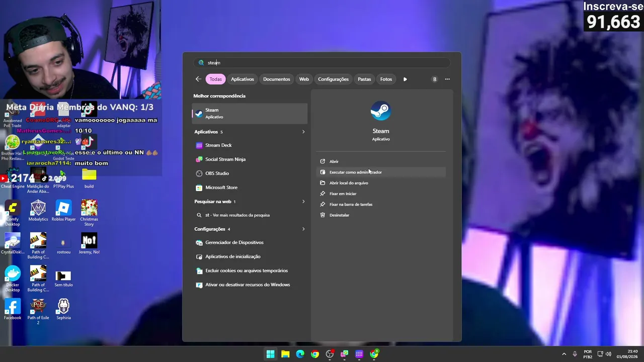Screen dimensions: 644x362
Task: Switch to the Aplicativos filter tab
Action: point(243,79)
